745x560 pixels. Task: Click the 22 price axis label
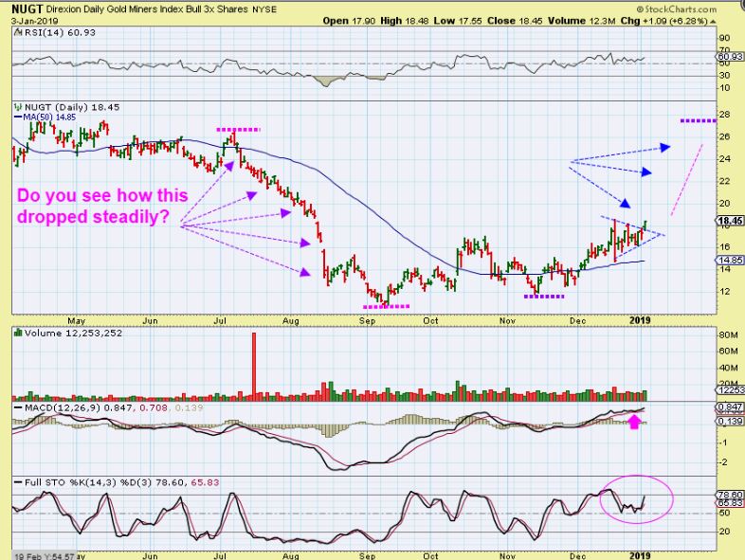(724, 181)
